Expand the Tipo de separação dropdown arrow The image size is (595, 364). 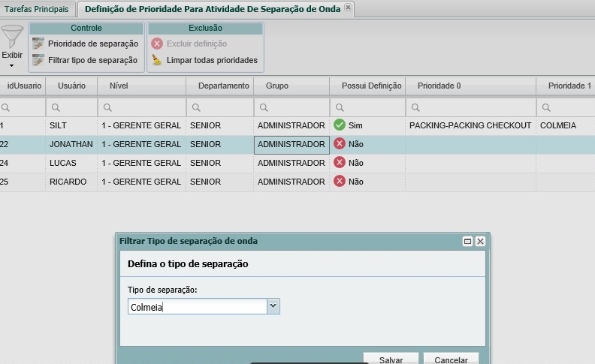pyautogui.click(x=273, y=306)
